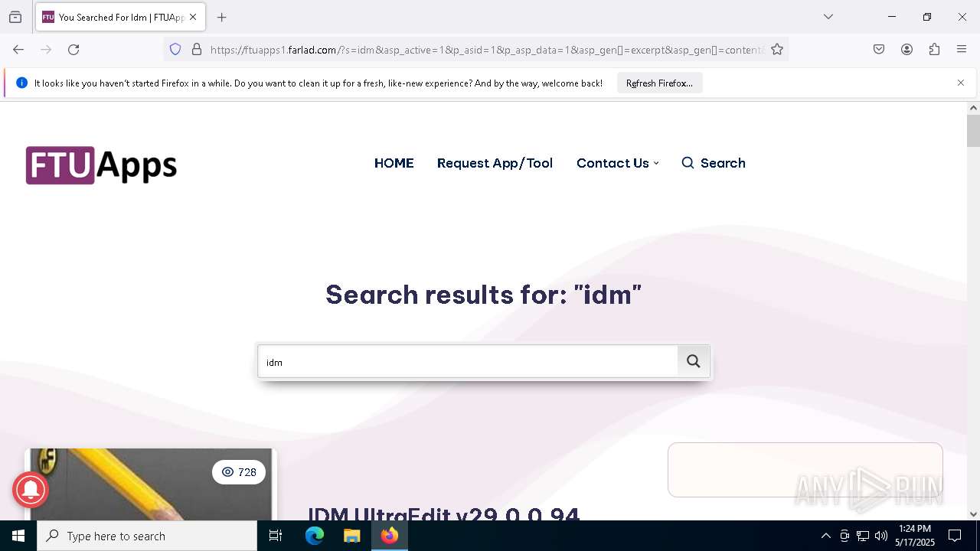The width and height of the screenshot is (980, 551).
Task: Open the list all tabs dropdown
Action: (828, 17)
